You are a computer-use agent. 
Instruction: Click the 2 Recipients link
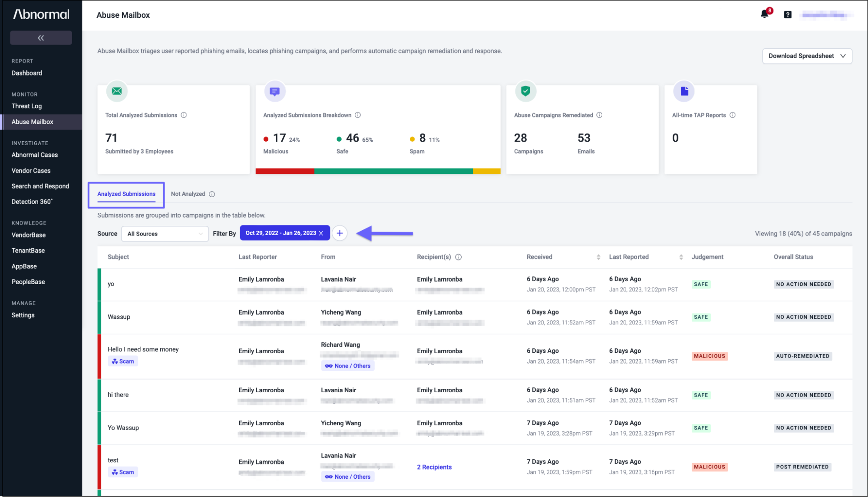coord(434,467)
